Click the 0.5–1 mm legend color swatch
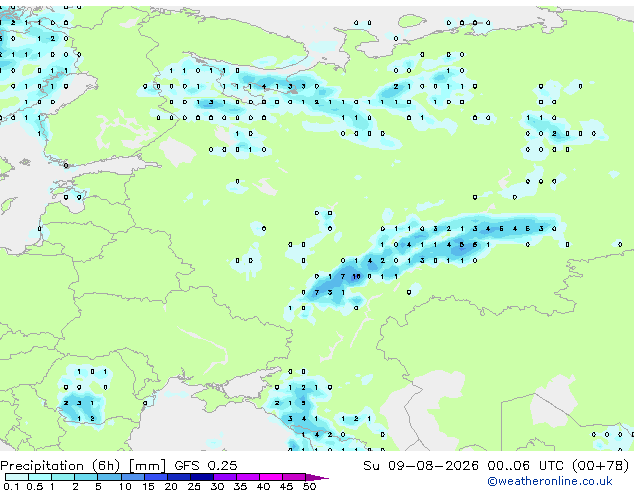The height and width of the screenshot is (490, 634). (40, 477)
